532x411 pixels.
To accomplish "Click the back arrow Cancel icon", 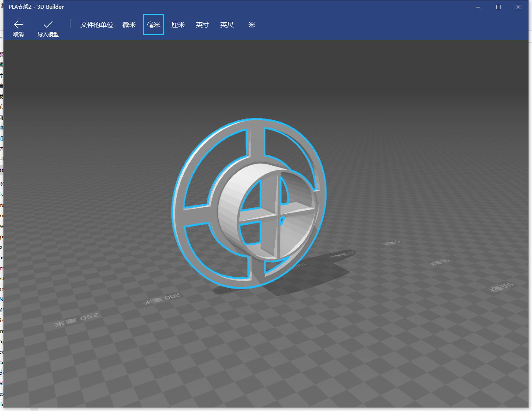I will (18, 24).
